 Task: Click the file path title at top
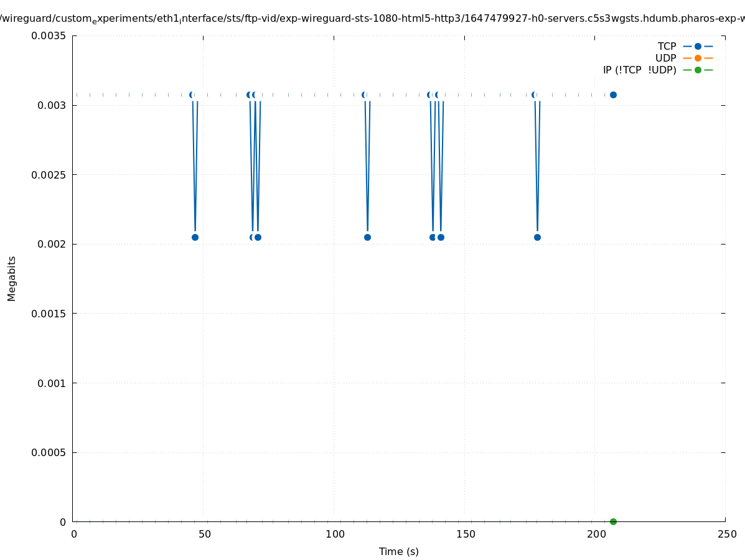pyautogui.click(x=372, y=19)
